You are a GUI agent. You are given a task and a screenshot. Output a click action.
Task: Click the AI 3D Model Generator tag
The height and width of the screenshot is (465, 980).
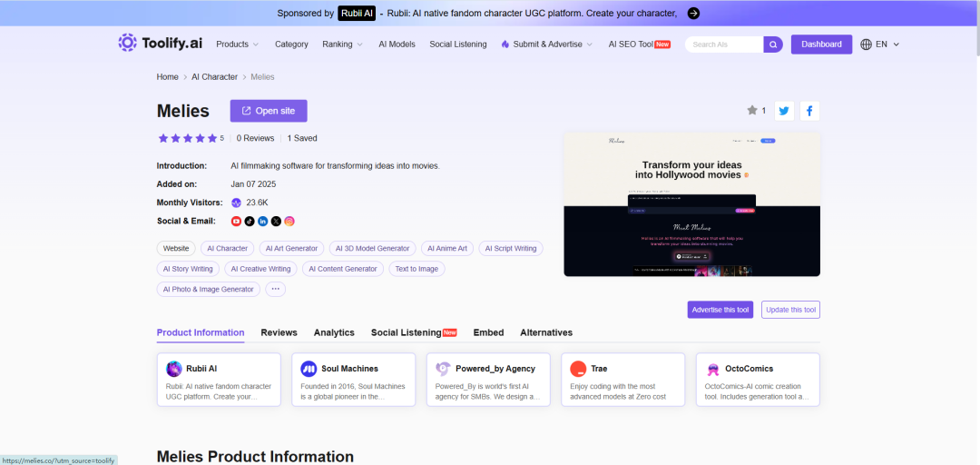pos(373,249)
